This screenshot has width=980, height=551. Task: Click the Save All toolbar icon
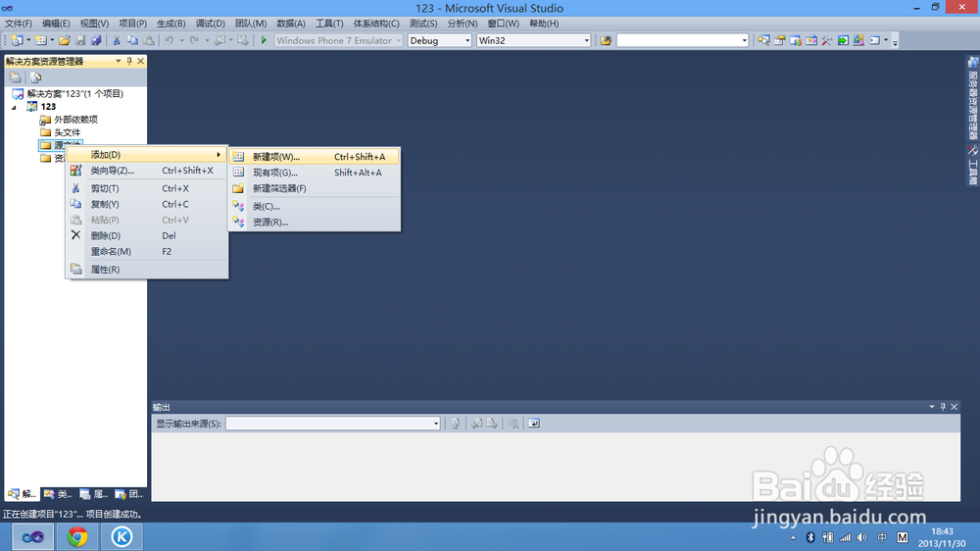[x=96, y=40]
